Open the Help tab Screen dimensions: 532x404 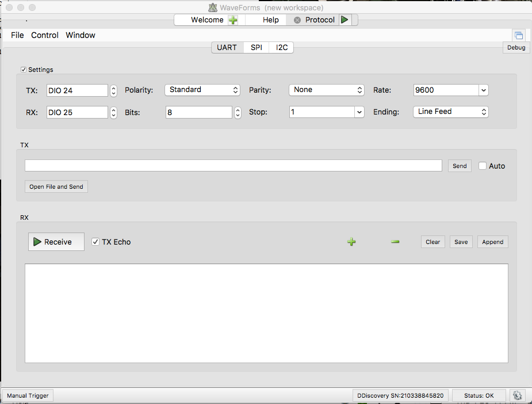coord(270,20)
